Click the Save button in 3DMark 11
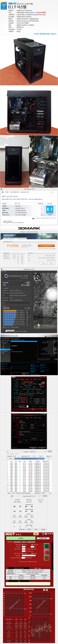Viewport: 58px width, 644px height. point(51,264)
